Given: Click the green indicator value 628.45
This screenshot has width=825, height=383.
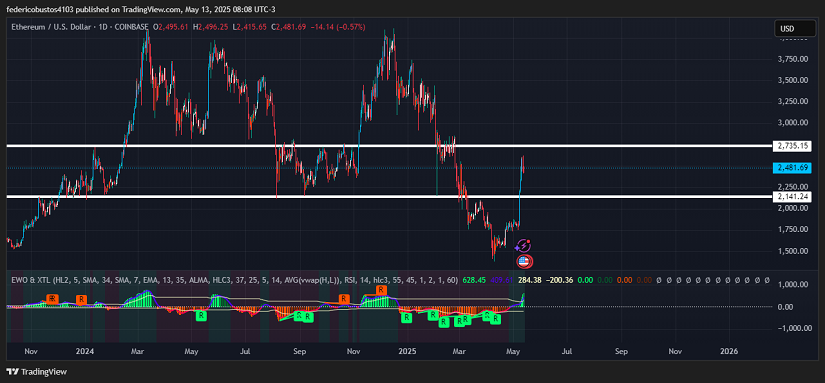Looking at the screenshot, I should pyautogui.click(x=473, y=280).
